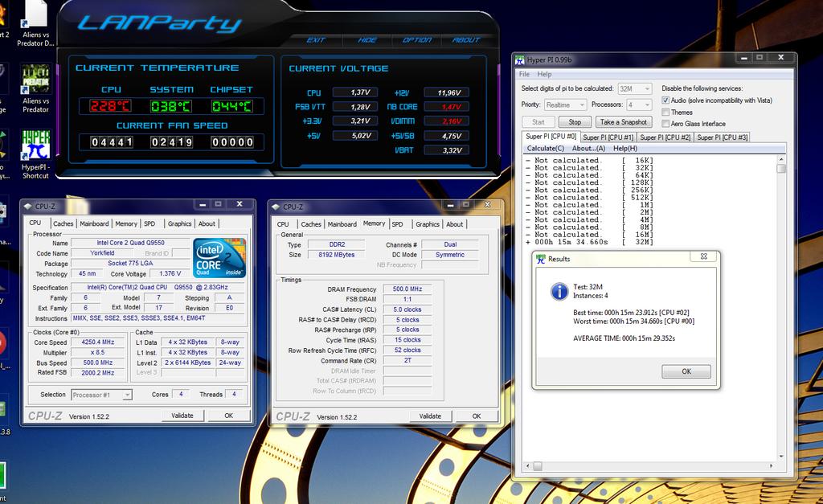
Task: Open SPD tab in left CPU-Z window
Action: point(149,223)
